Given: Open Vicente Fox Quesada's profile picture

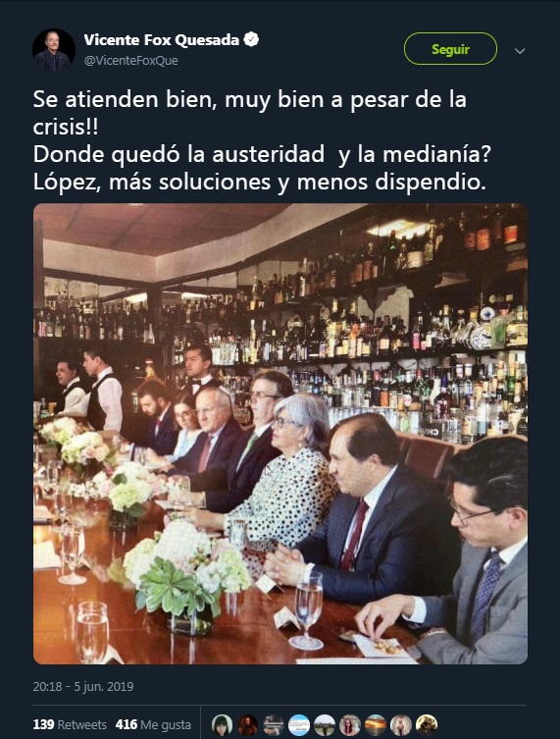Looking at the screenshot, I should (x=54, y=50).
